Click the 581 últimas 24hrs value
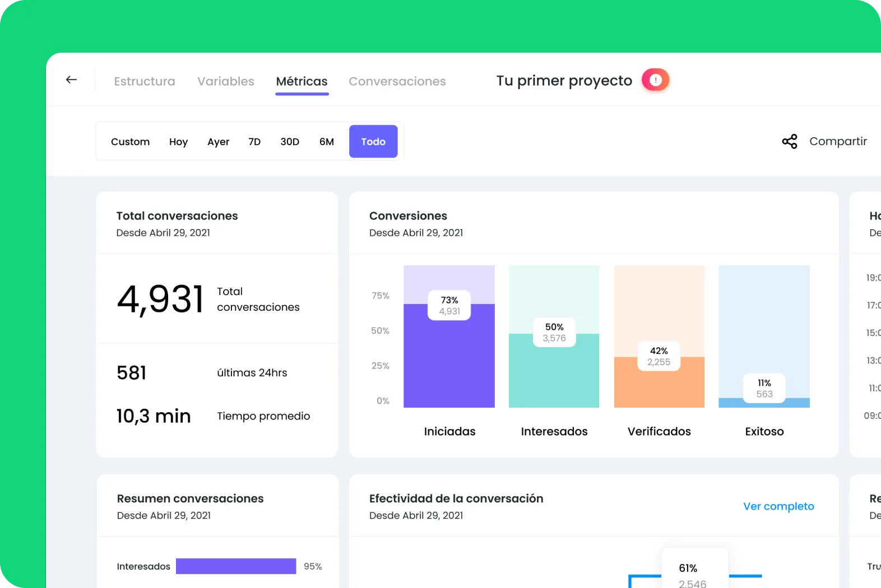Viewport: 881px width, 588px height. 132,373
